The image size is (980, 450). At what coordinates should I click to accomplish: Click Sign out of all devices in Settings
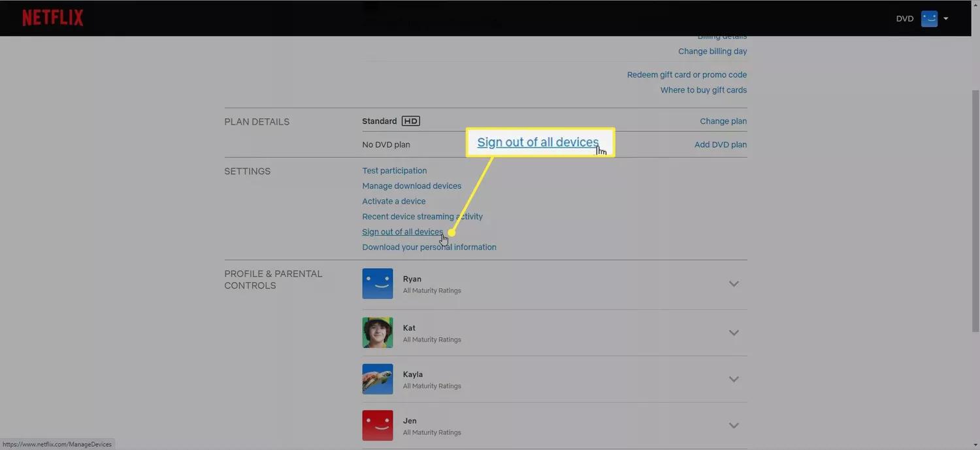point(402,232)
